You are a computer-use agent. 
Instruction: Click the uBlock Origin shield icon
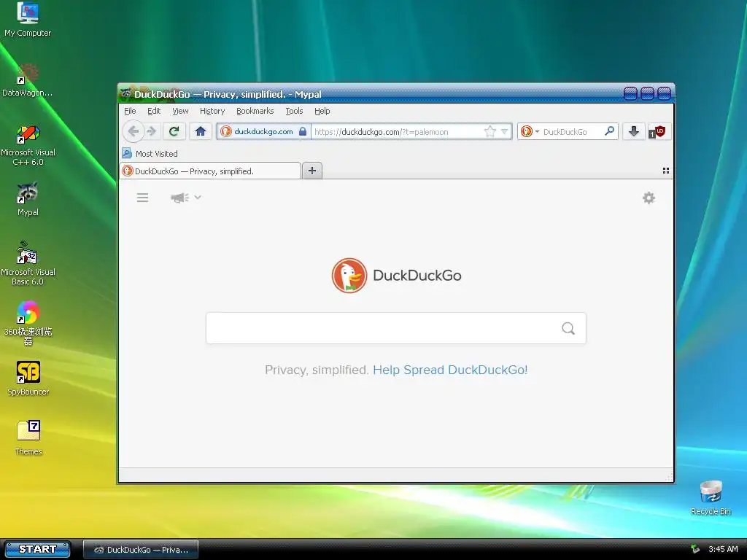[658, 132]
